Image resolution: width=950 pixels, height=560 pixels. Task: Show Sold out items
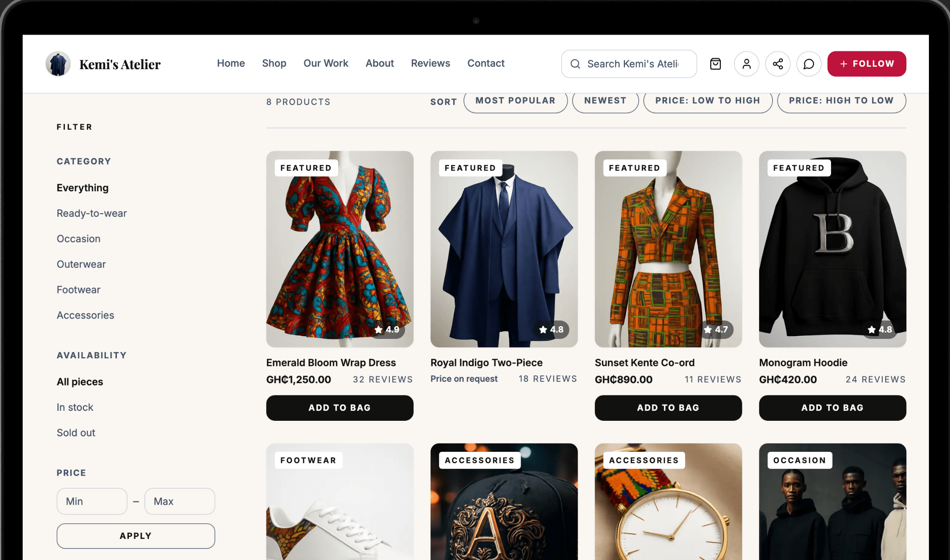pyautogui.click(x=76, y=433)
